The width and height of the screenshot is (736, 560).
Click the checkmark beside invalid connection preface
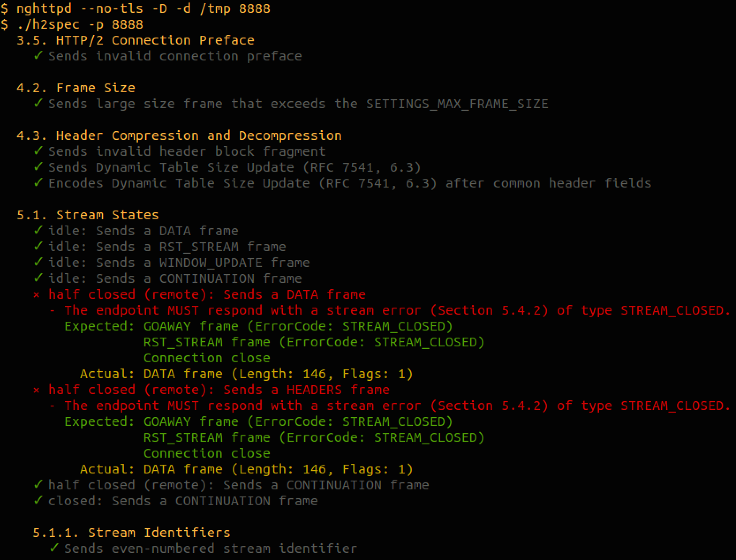click(38, 56)
